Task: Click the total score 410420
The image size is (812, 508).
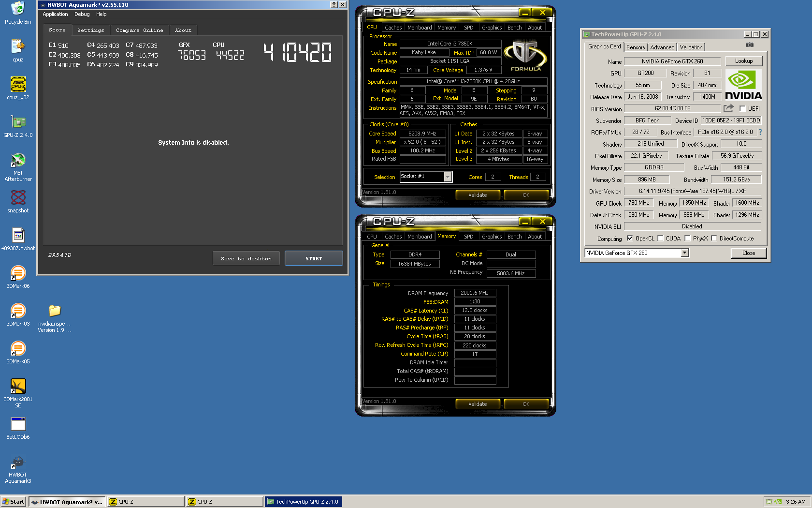Action: (298, 53)
